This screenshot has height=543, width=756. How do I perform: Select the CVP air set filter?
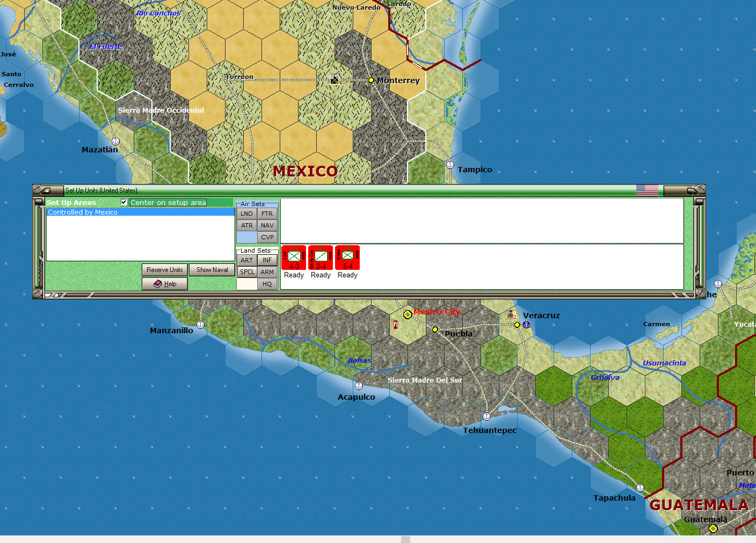(x=267, y=237)
